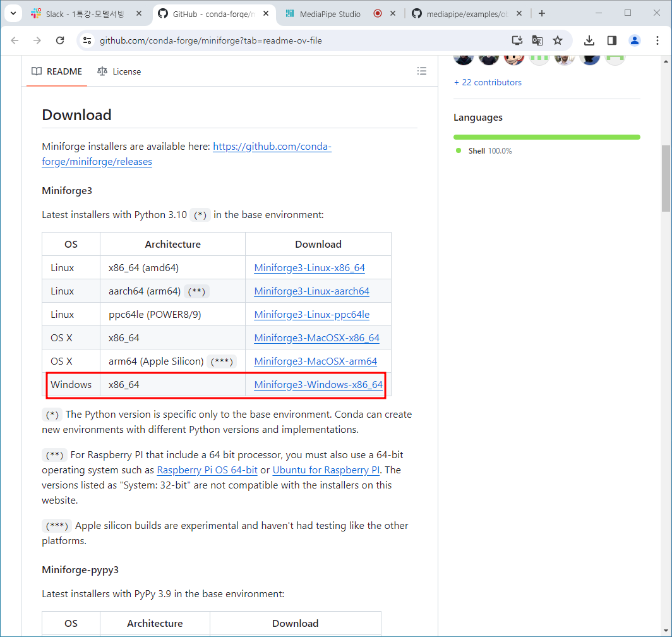Click the recording indicator on MediaPipe tab
The width and height of the screenshot is (672, 637).
point(378,14)
